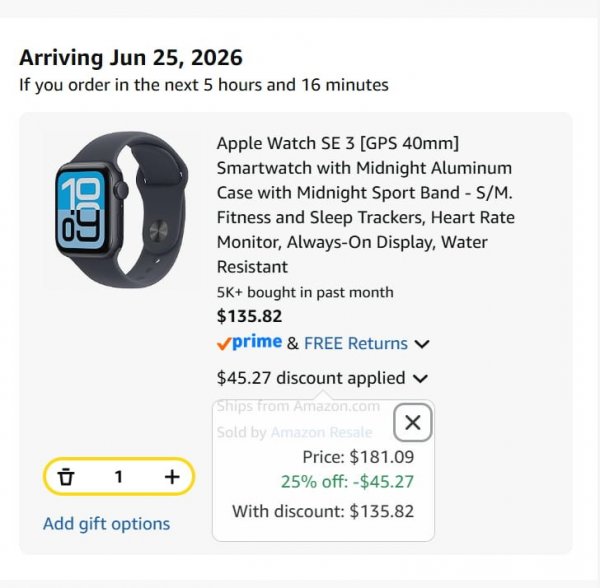The height and width of the screenshot is (588, 600).
Task: Expand the chevron beside FREE Returns
Action: [x=422, y=344]
